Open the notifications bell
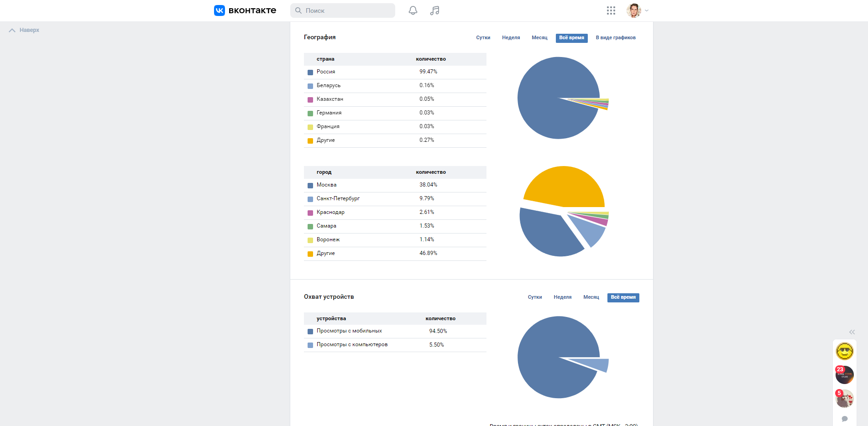The height and width of the screenshot is (426, 868). coord(413,10)
